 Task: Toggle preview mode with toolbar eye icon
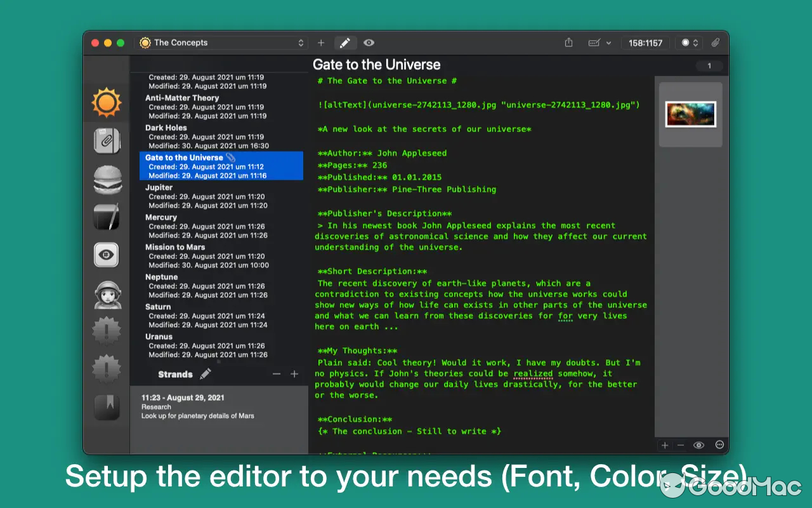tap(369, 43)
